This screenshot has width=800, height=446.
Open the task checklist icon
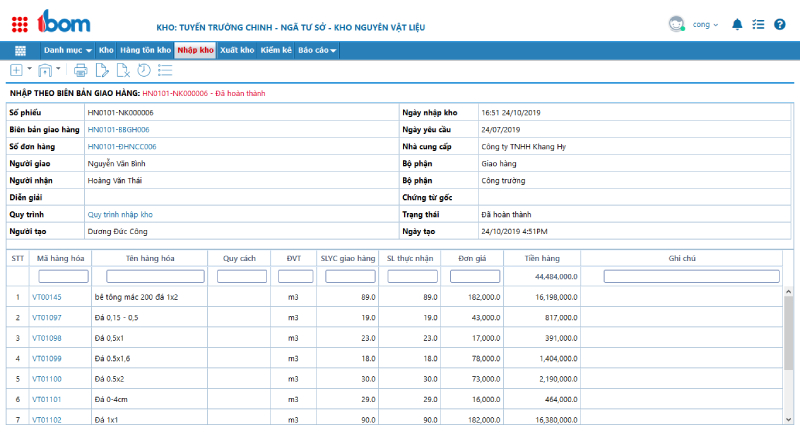click(x=758, y=24)
